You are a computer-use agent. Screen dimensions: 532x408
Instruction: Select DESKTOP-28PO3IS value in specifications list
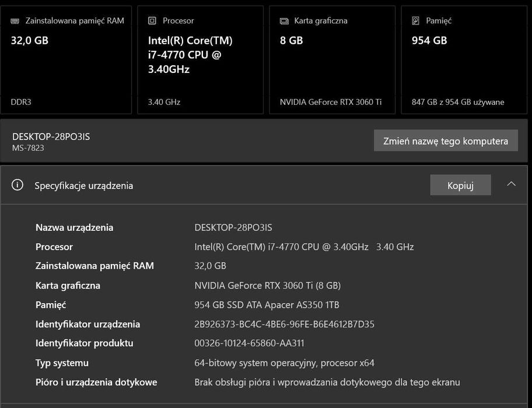233,227
